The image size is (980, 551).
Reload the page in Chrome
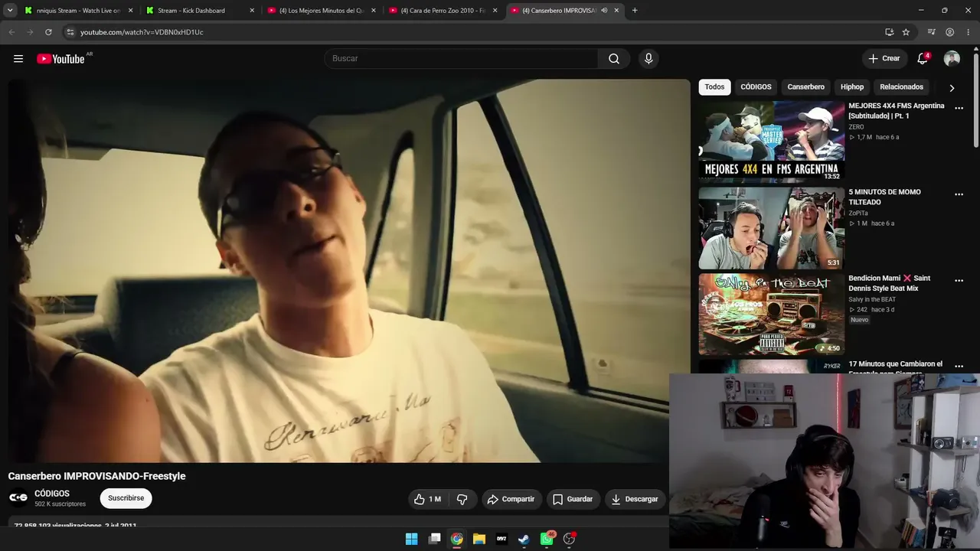[48, 32]
